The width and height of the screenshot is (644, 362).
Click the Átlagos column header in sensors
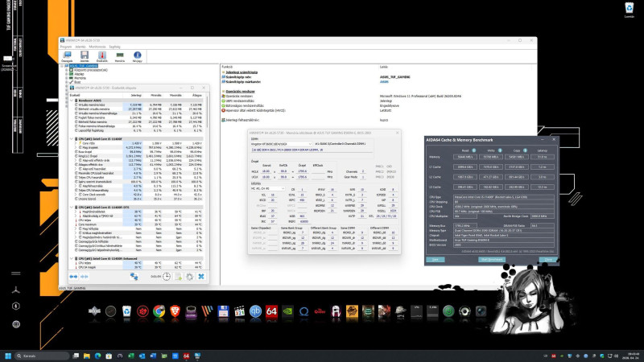click(x=197, y=95)
